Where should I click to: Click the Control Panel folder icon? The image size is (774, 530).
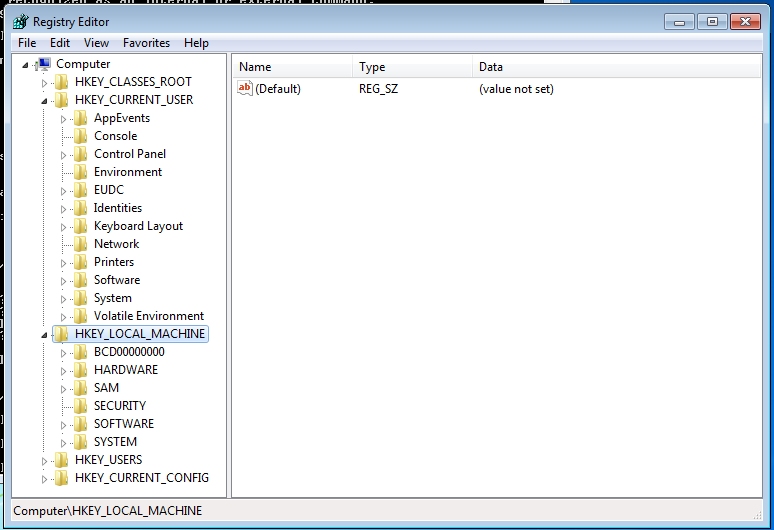coord(80,154)
